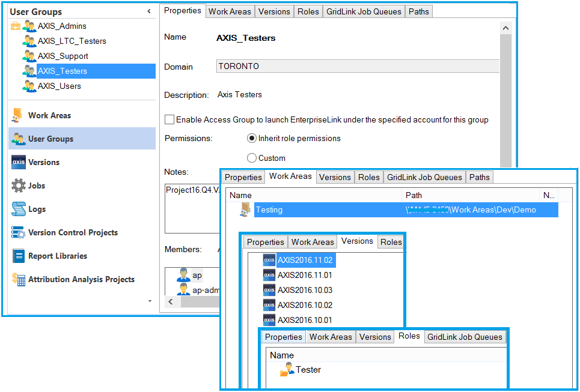The image size is (580, 392).
Task: Click the AXIS2016.11.01 version icon
Action: [269, 275]
